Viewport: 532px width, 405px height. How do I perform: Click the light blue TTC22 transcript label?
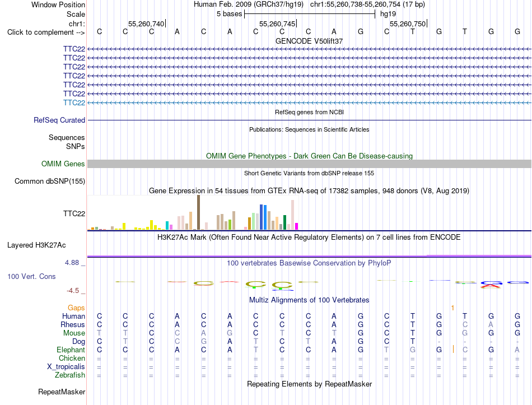(74, 103)
